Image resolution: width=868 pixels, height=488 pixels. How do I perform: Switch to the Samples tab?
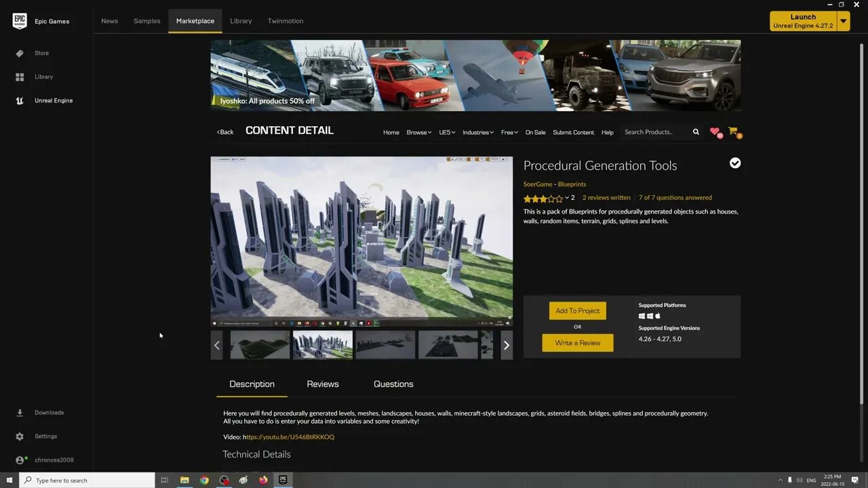pos(147,21)
